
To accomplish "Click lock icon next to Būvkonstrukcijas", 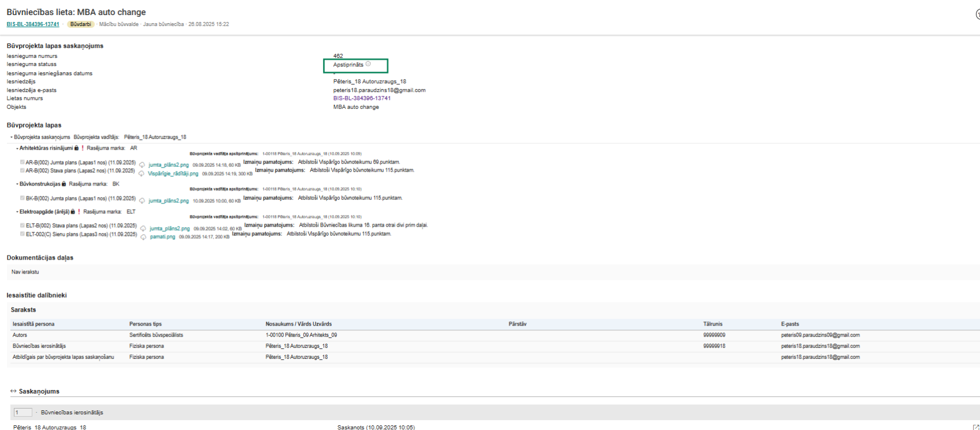I will click(x=64, y=184).
